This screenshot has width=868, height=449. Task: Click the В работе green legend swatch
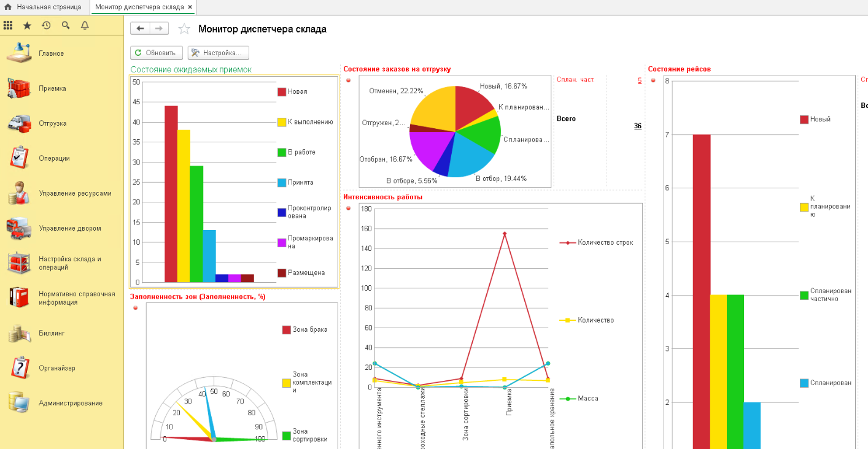(282, 152)
